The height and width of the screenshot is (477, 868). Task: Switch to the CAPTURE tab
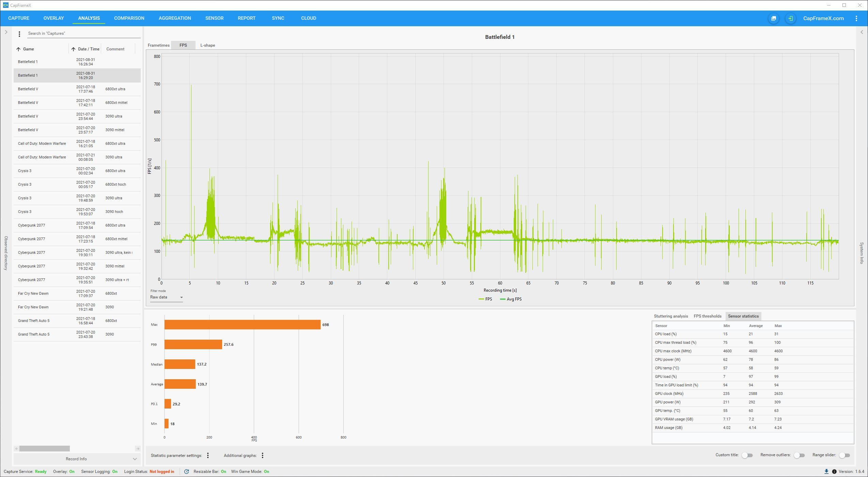click(x=19, y=18)
